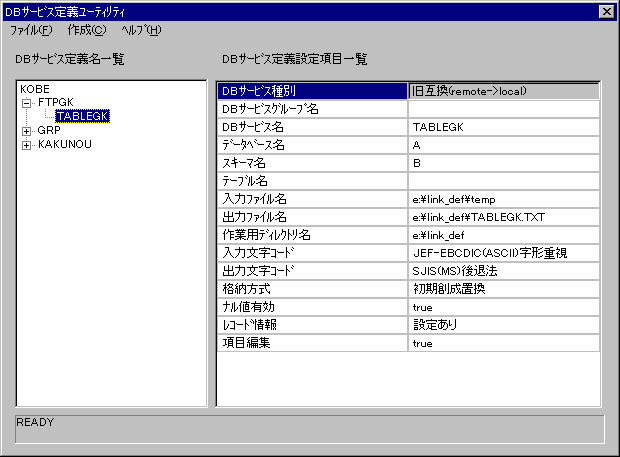Viewport: 620px width, 457px height.
Task: Click the SJIS(MS)後退法 value
Action: [504, 271]
